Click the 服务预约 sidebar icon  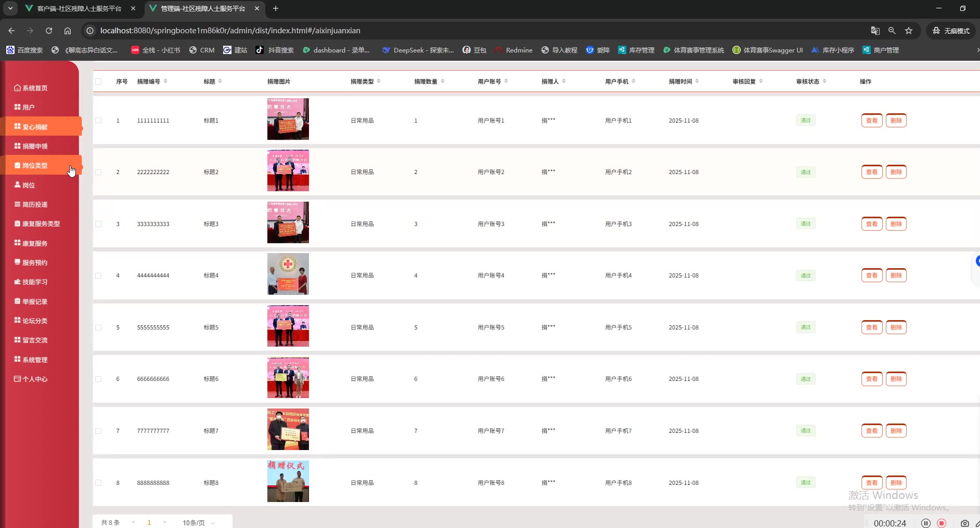17,262
